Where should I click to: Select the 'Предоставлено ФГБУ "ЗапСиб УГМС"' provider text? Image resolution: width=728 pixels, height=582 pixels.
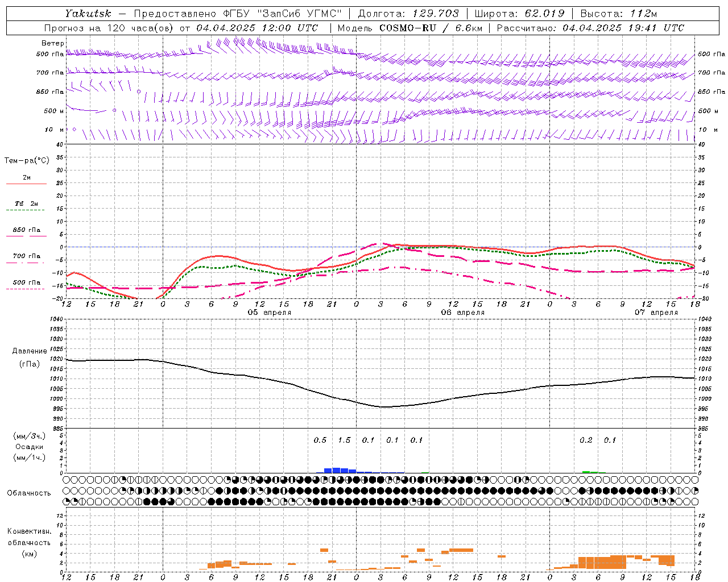[x=238, y=14]
